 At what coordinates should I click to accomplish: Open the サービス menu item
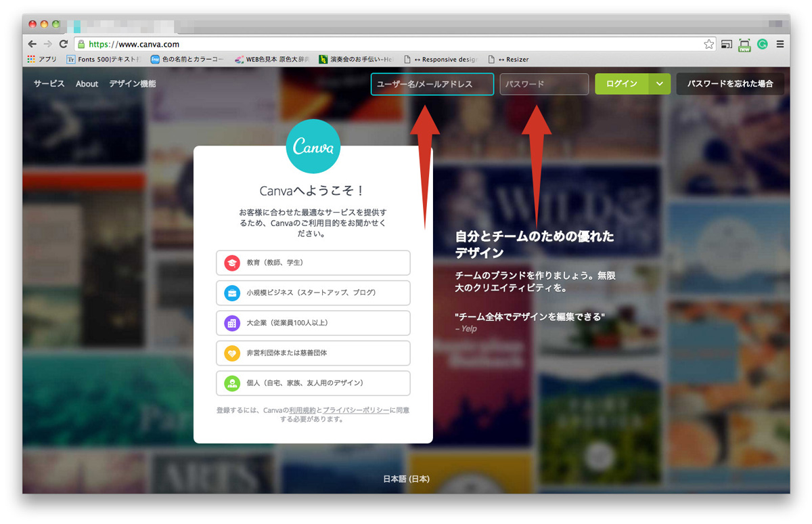point(49,84)
